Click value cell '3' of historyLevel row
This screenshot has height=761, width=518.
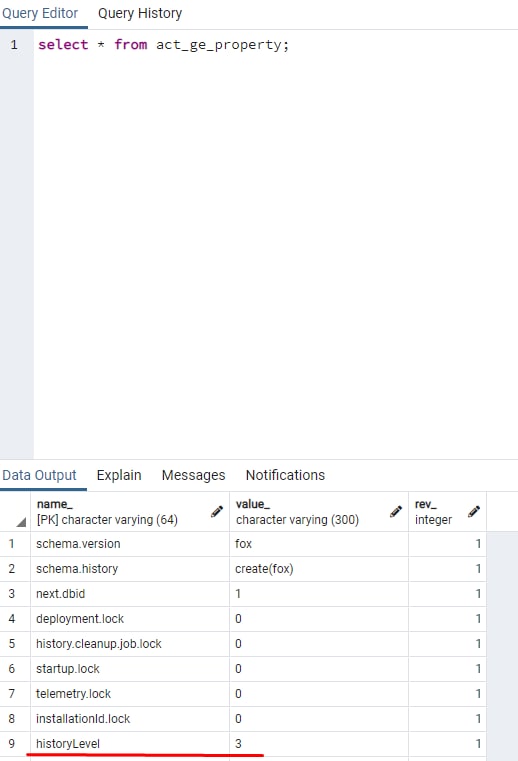pos(319,744)
